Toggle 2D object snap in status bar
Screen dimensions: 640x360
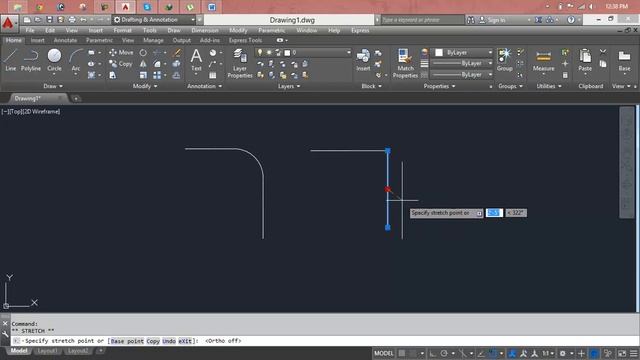tap(493, 353)
